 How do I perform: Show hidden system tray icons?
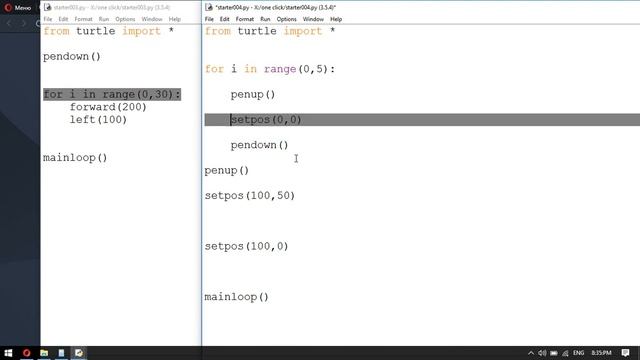[x=531, y=353]
